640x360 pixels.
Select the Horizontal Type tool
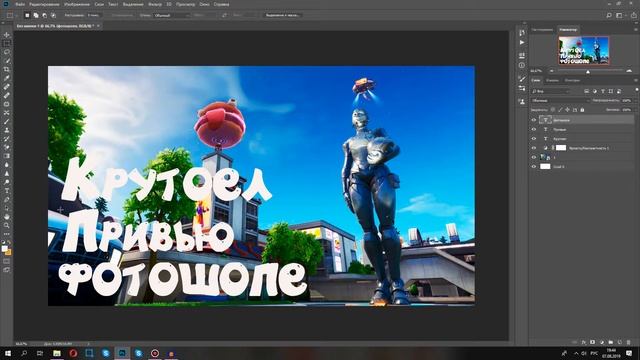[x=7, y=191]
